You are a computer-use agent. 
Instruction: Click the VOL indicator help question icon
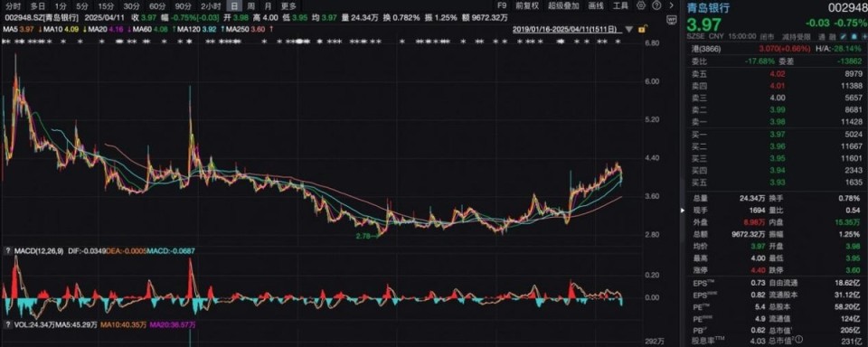8,324
